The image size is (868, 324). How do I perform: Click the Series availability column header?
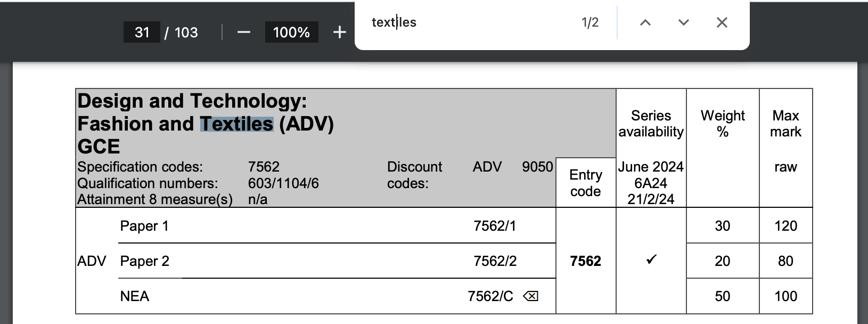coord(651,124)
